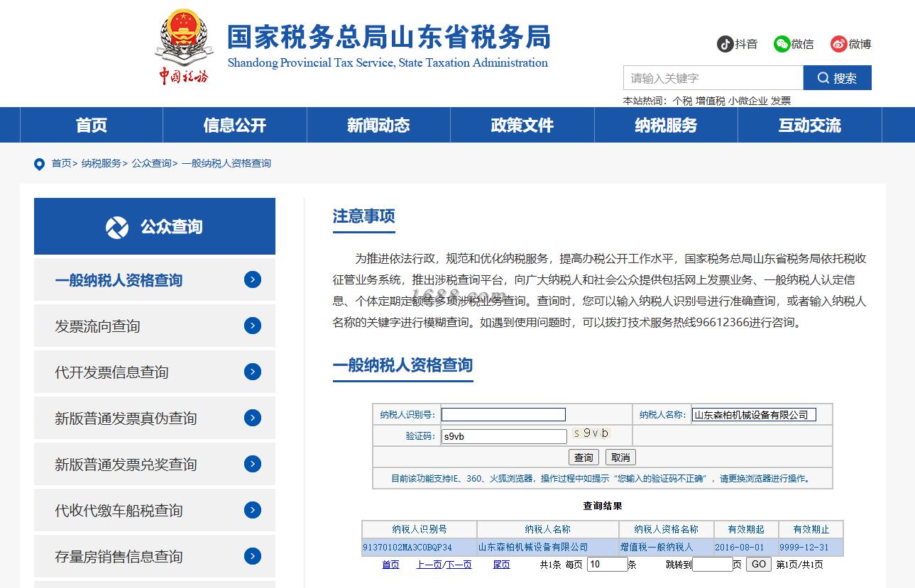Focus the keyword search box

coord(713,78)
